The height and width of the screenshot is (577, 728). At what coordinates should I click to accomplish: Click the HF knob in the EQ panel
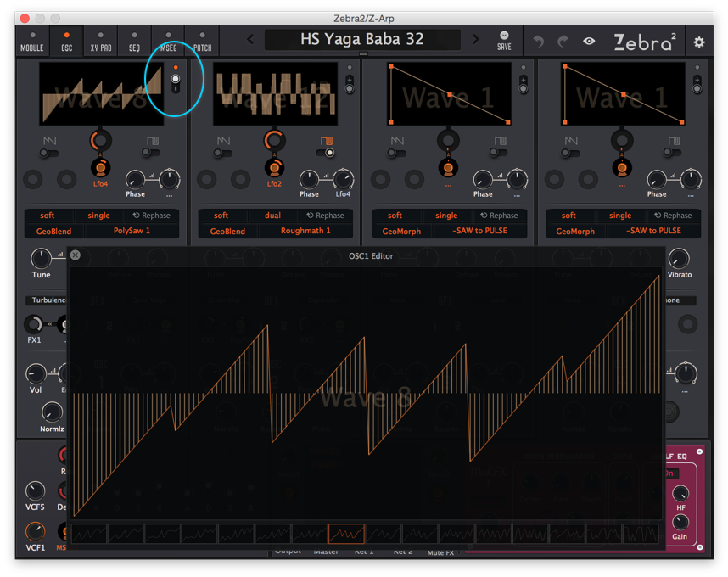tap(680, 494)
